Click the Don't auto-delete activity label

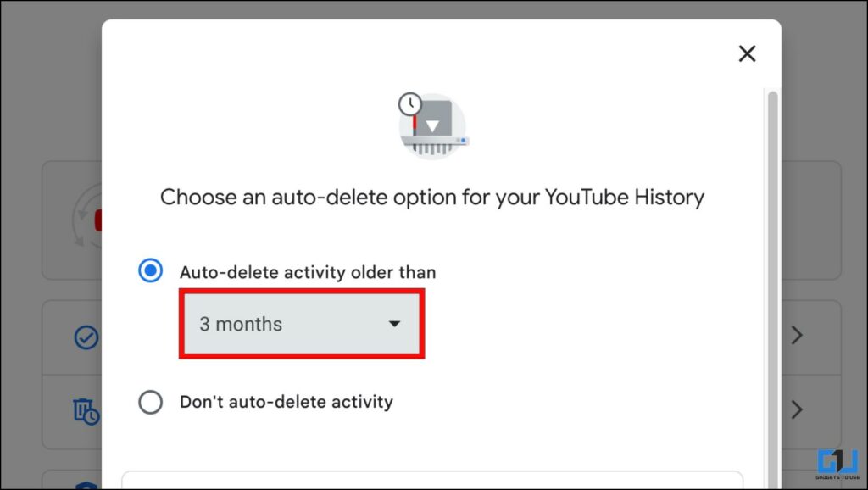pyautogui.click(x=285, y=402)
